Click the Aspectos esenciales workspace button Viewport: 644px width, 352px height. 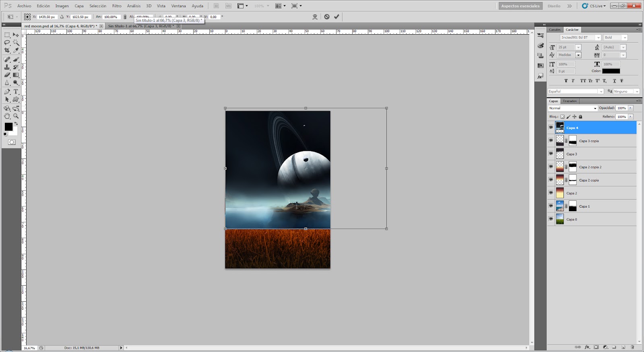[520, 6]
